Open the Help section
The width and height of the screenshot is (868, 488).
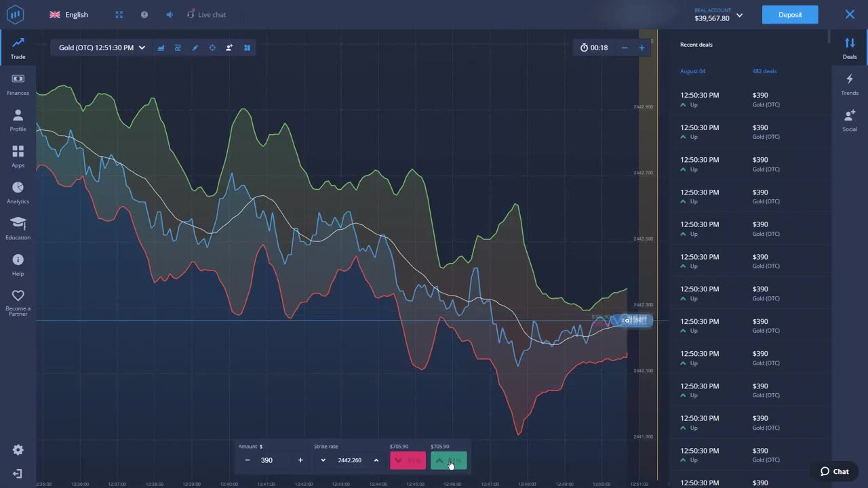[x=18, y=265]
